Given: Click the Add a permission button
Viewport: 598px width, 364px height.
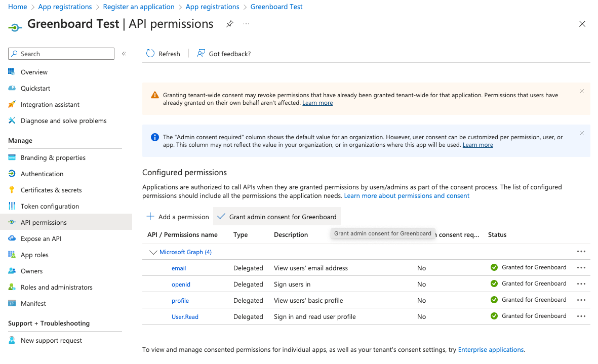Looking at the screenshot, I should tap(178, 217).
